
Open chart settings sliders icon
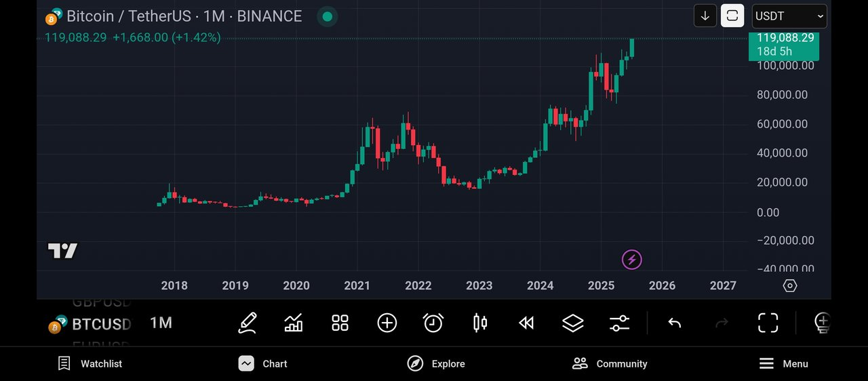(x=619, y=323)
